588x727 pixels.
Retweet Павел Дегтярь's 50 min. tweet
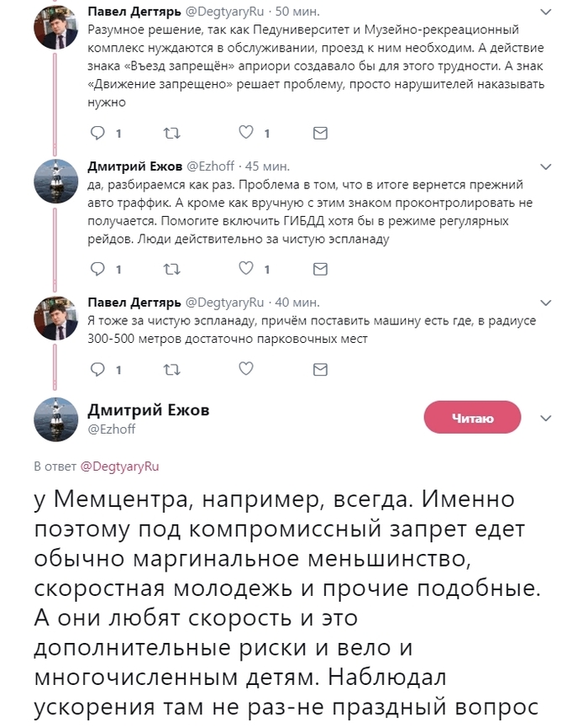[171, 133]
